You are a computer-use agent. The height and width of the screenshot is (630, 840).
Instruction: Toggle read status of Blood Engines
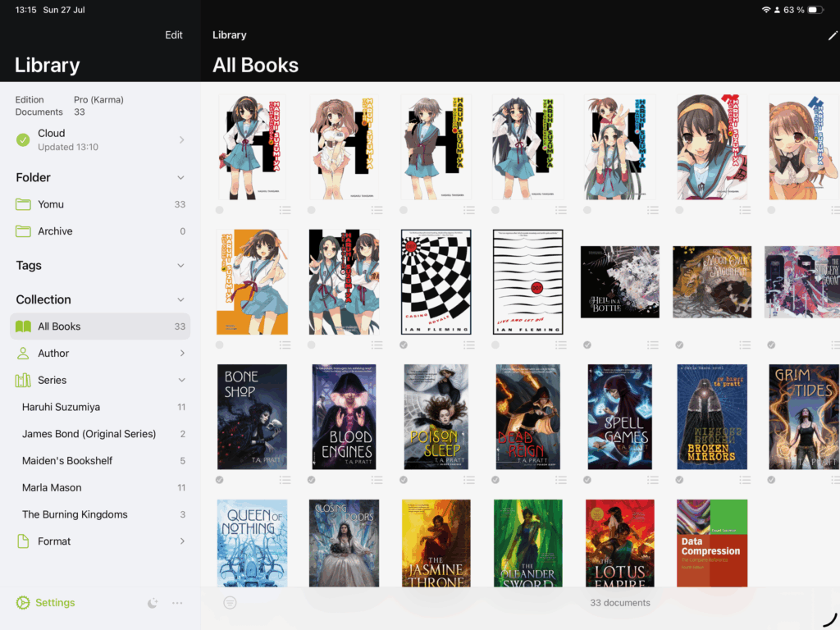pos(311,480)
